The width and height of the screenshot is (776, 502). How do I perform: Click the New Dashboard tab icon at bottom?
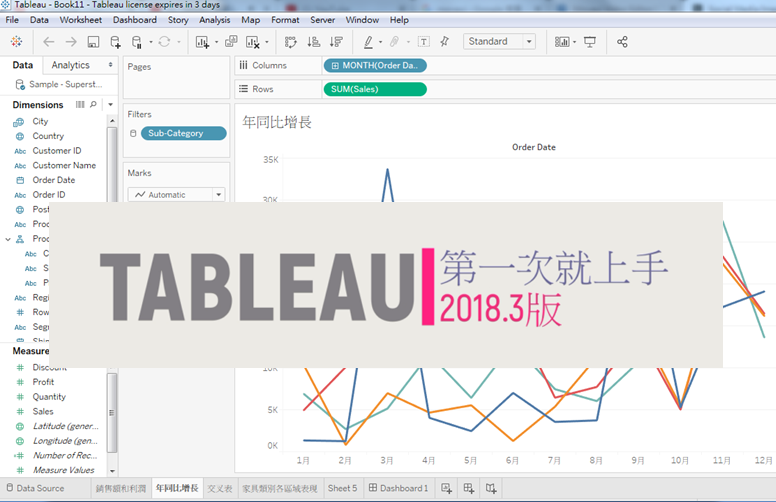point(469,488)
